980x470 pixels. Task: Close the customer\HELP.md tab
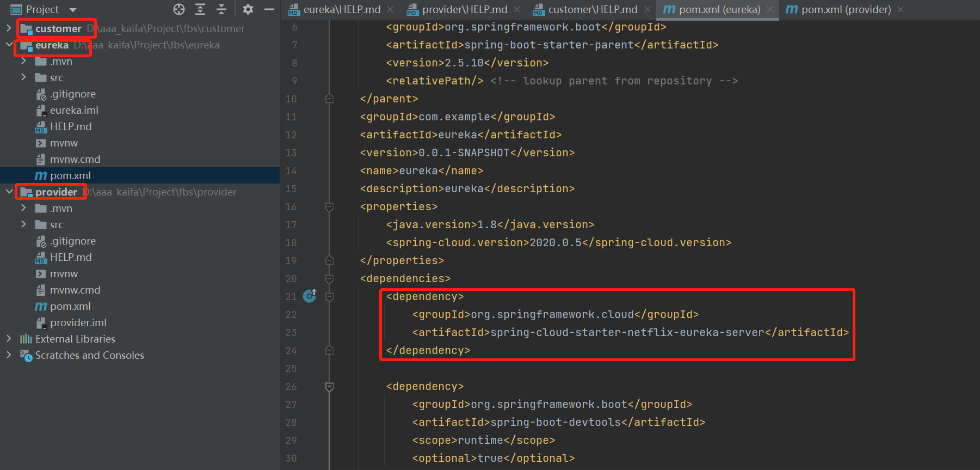[x=647, y=9]
